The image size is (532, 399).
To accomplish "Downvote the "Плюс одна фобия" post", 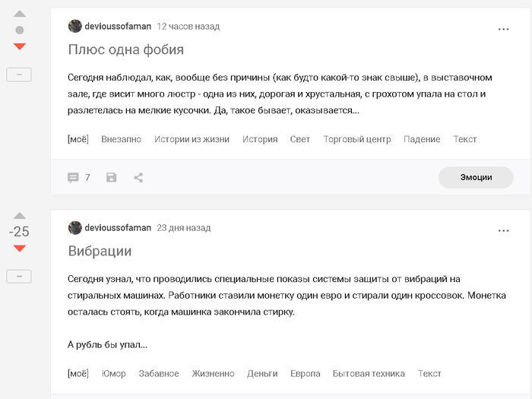I will 20,47.
